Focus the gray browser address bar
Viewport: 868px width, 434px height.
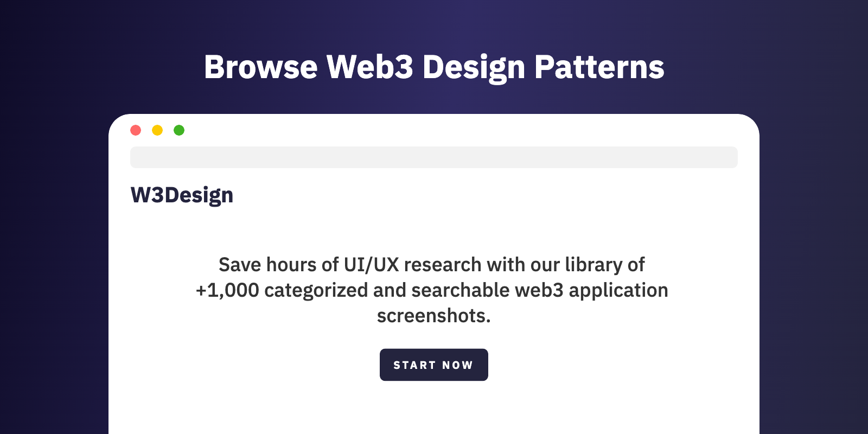tap(434, 157)
